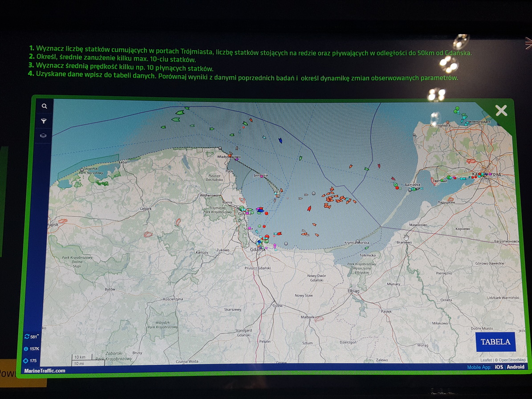532x399 pixels.
Task: Click the Kościerzyna town label
Action: [173, 299]
